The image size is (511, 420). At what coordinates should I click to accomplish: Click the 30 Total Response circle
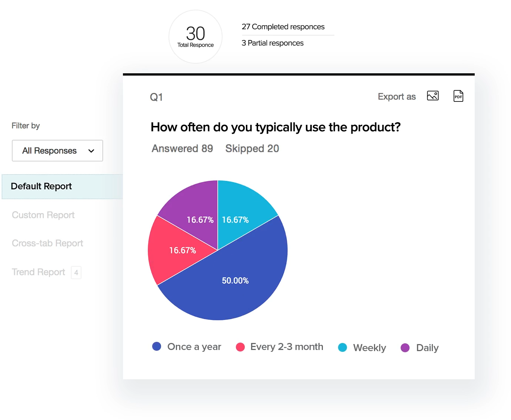[x=196, y=37]
